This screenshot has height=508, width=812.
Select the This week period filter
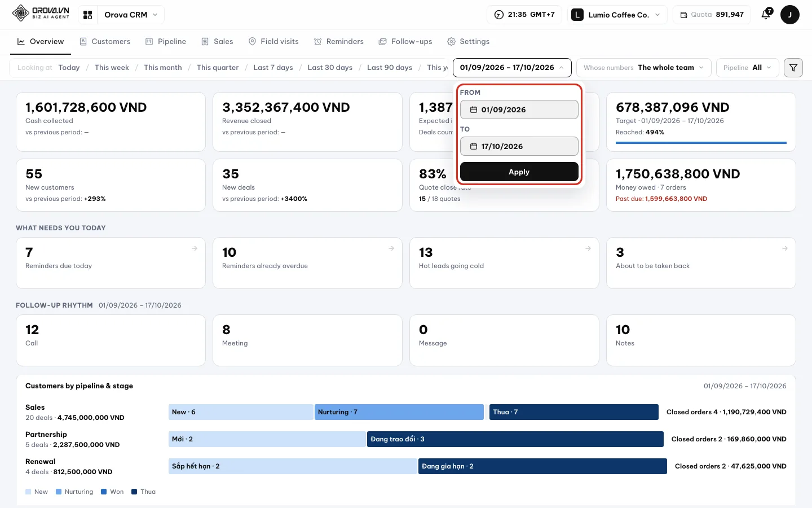112,68
